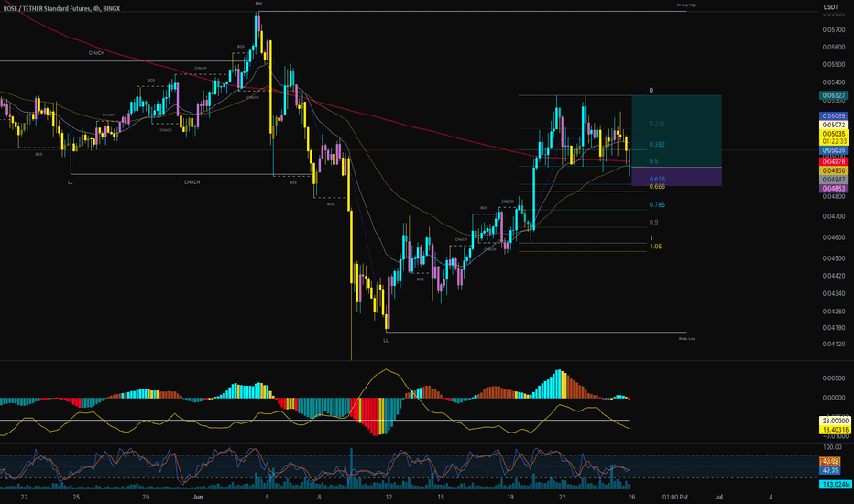
Task: Click the yellow 0.05035 last price tag
Action: (x=833, y=134)
